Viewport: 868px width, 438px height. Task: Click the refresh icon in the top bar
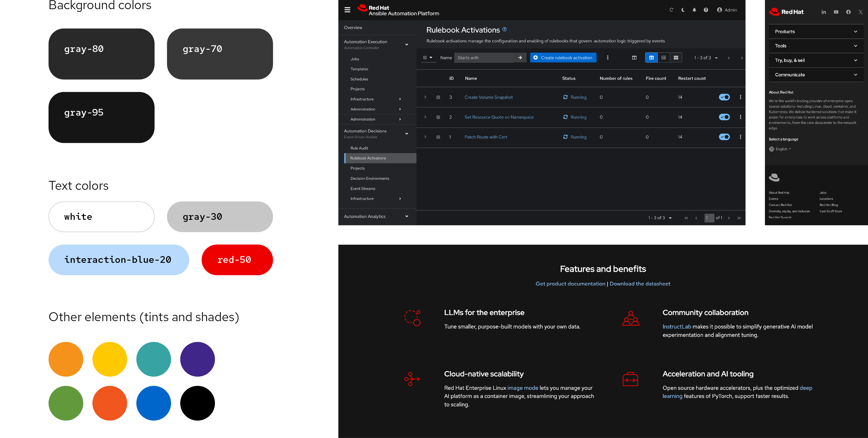671,10
